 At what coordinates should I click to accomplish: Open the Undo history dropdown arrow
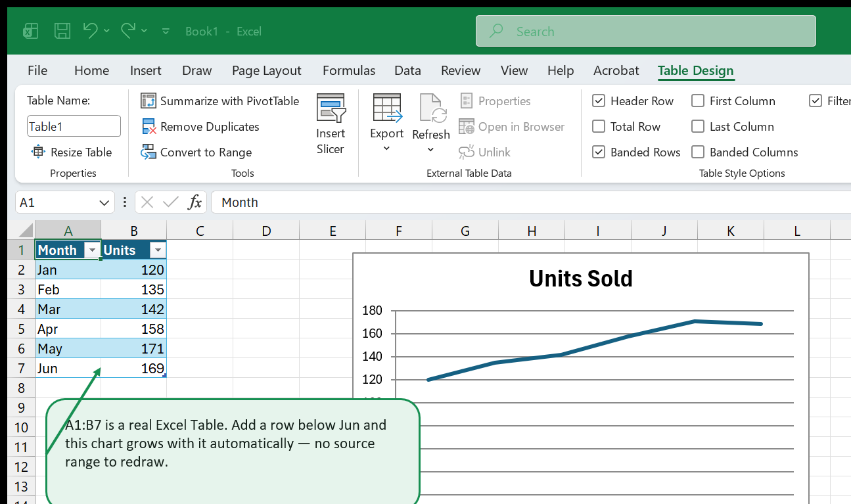pos(107,31)
